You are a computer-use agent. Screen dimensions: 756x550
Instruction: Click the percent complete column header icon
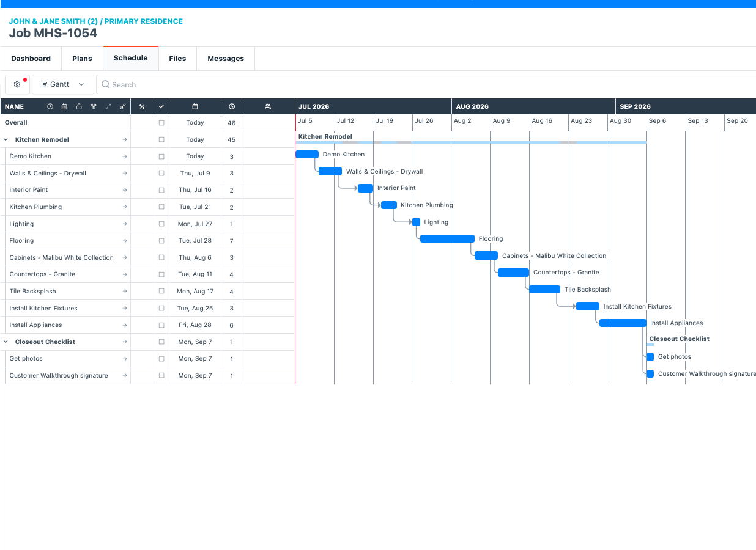tap(142, 106)
